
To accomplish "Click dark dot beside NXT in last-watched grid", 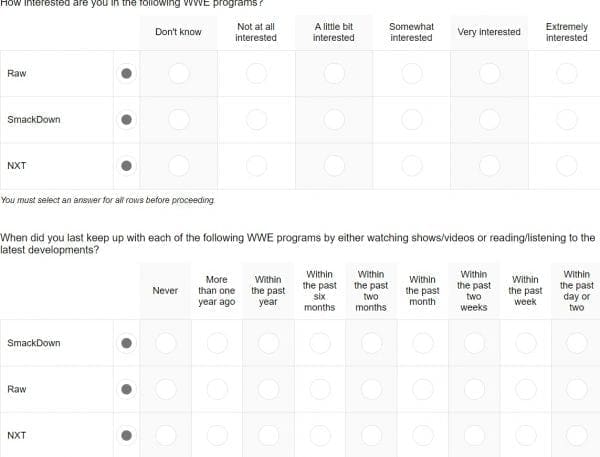I will coord(126,435).
